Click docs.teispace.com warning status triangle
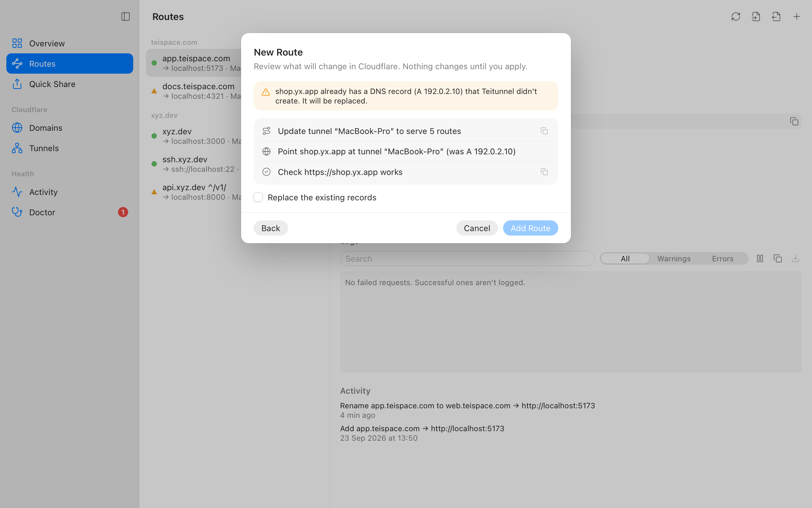 [x=154, y=91]
